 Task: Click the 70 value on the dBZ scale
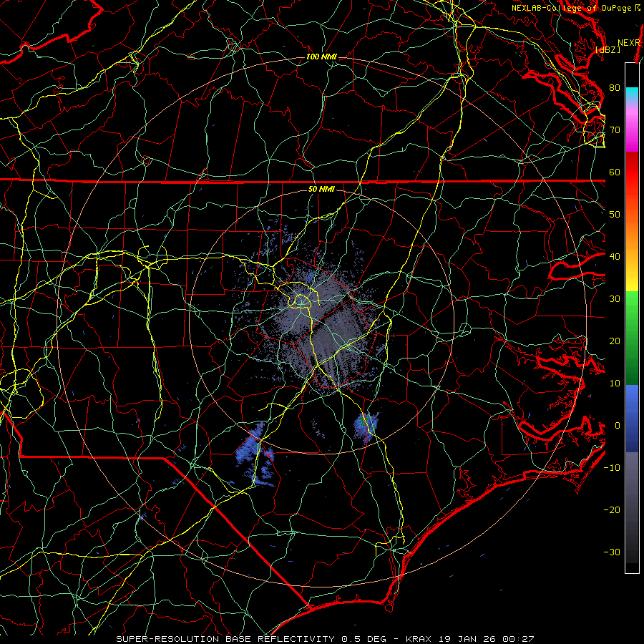tap(615, 130)
